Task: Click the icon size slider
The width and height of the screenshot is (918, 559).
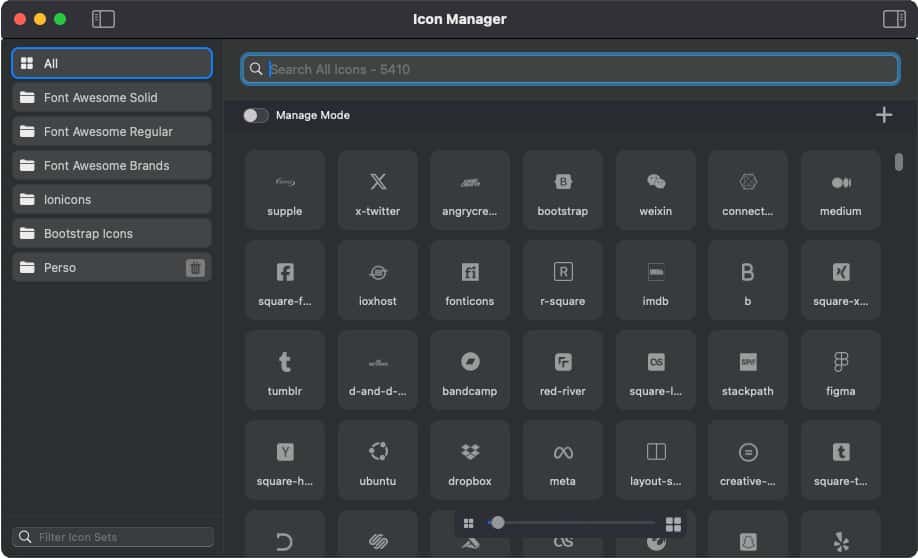Action: point(570,523)
